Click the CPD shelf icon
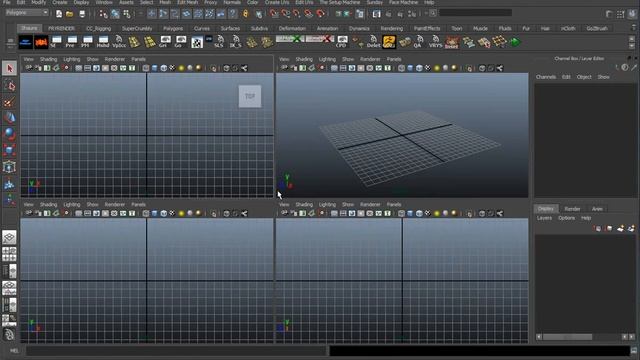This screenshot has height=360, width=640. point(342,42)
